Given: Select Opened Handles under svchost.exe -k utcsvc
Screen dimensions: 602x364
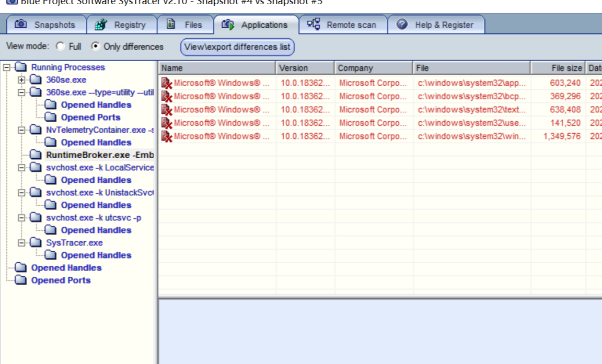Looking at the screenshot, I should (96, 230).
